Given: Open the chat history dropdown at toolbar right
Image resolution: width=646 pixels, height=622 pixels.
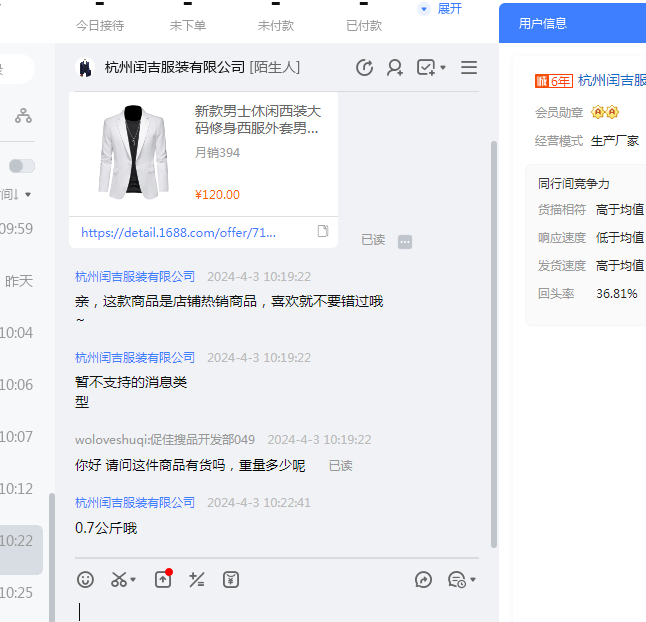Looking at the screenshot, I should coord(462,580).
